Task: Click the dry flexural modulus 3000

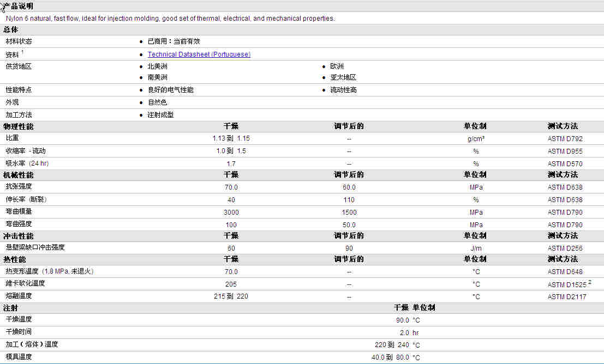Action: (231, 213)
